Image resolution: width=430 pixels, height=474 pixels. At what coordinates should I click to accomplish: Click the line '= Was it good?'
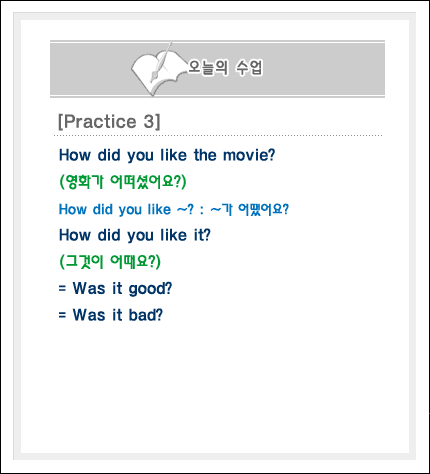pos(115,288)
